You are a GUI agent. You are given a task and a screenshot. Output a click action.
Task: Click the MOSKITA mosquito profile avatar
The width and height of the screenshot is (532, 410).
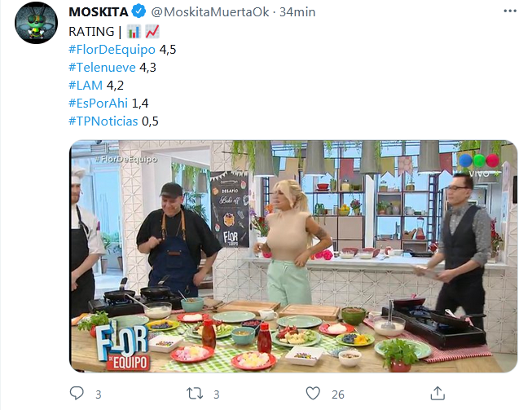37,23
